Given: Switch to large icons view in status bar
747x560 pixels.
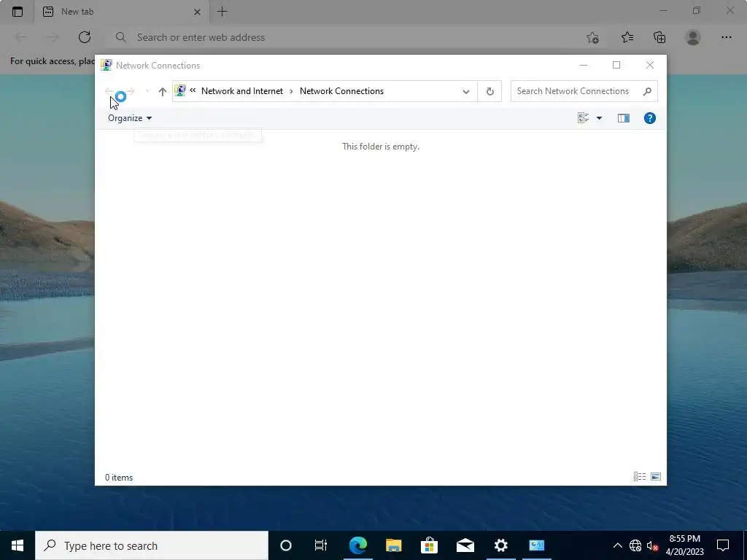Looking at the screenshot, I should pos(656,477).
